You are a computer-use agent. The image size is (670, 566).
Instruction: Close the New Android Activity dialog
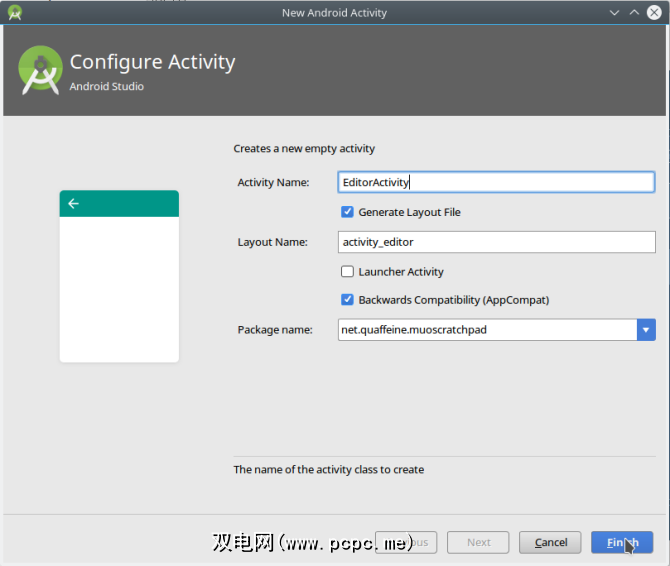654,13
